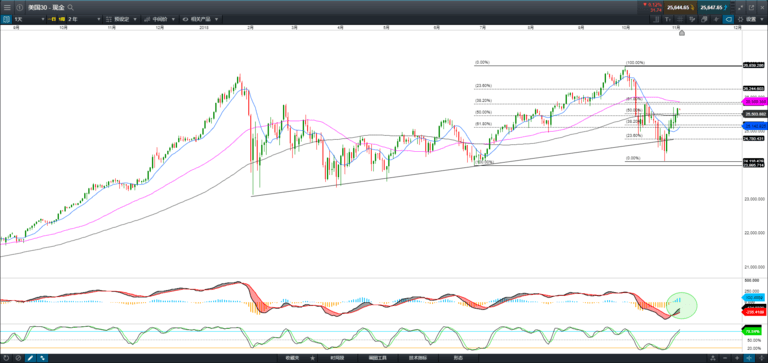Select the text annotation T tool
The image size is (768, 363).
pos(668,19)
